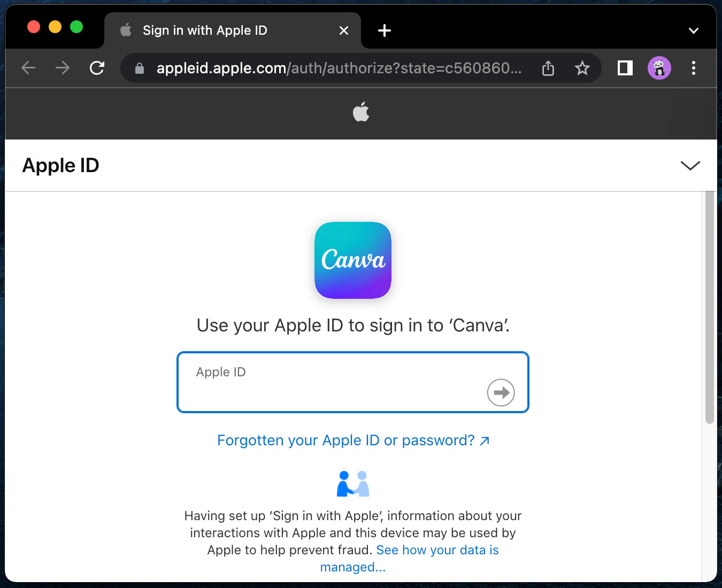Open the Chrome three-dot menu
This screenshot has width=722, height=588.
point(694,68)
